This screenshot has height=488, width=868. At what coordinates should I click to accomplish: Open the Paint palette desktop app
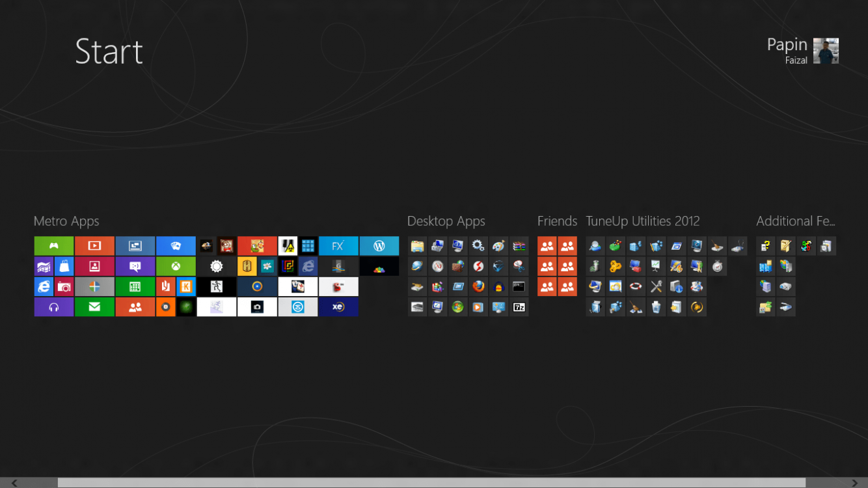pyautogui.click(x=498, y=246)
